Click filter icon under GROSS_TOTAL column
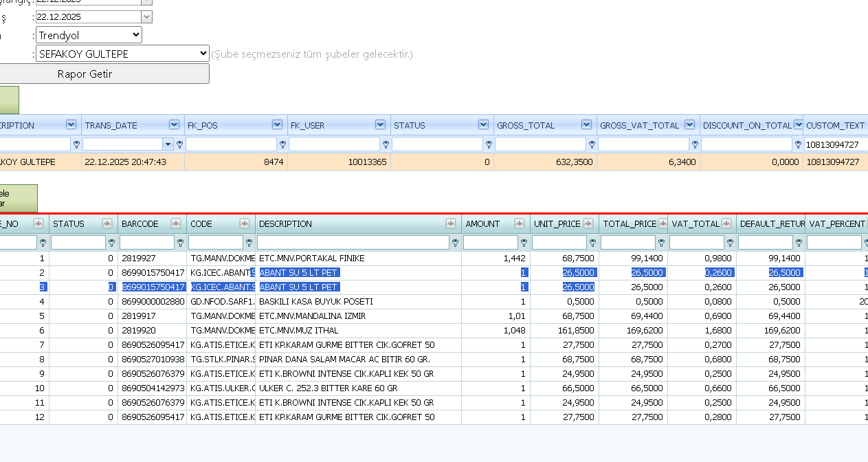Screen dimensions: 868x462 click(x=592, y=144)
